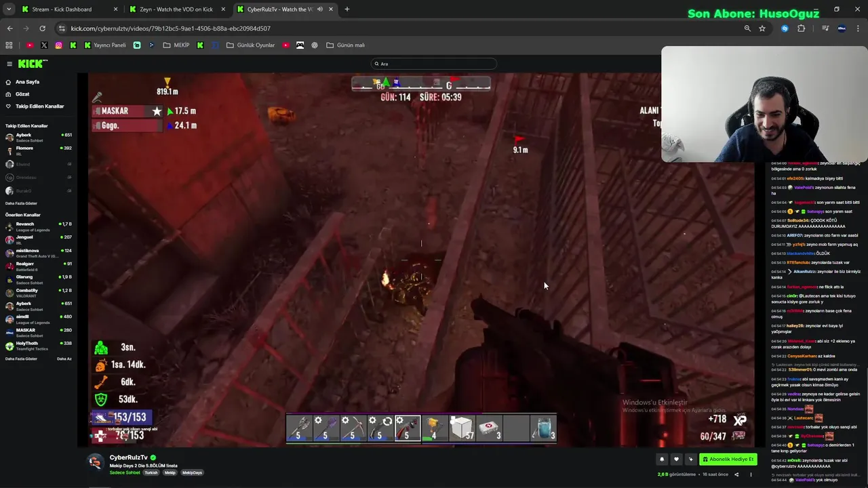Open the site information icon in address bar
This screenshot has height=488, width=868.
coord(62,28)
